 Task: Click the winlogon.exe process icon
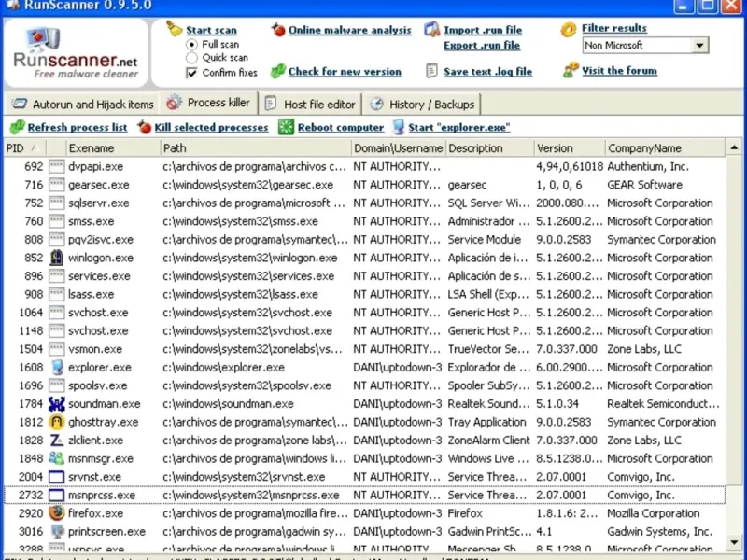coord(57,258)
